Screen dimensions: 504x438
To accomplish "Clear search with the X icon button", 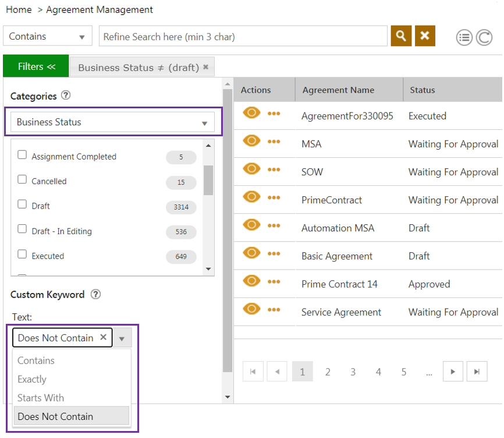I will coord(425,36).
